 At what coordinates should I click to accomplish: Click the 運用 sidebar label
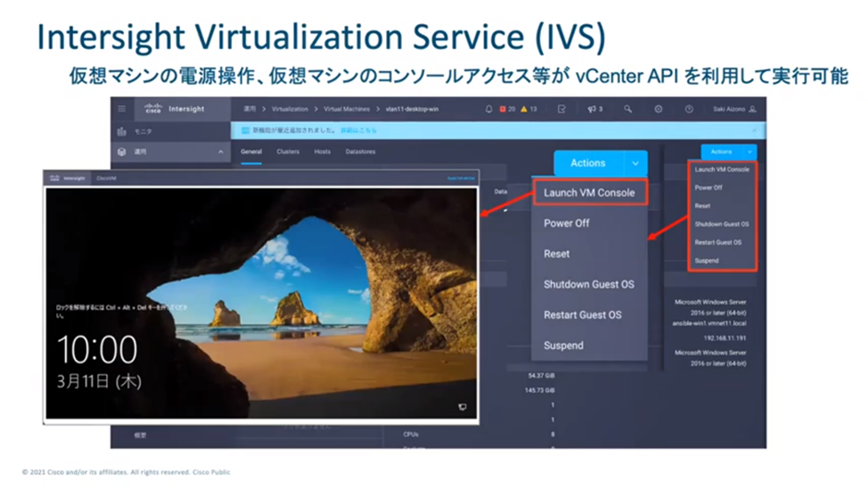[x=140, y=151]
